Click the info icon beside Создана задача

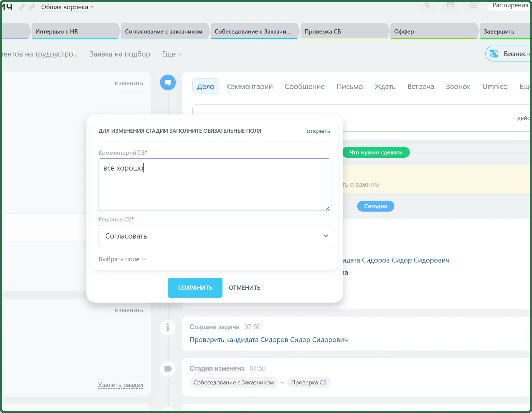[x=168, y=327]
